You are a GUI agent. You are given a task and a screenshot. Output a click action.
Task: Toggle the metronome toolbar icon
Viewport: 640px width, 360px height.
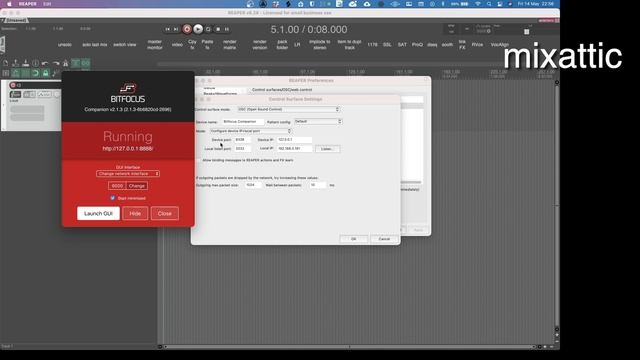pyautogui.click(x=65, y=63)
